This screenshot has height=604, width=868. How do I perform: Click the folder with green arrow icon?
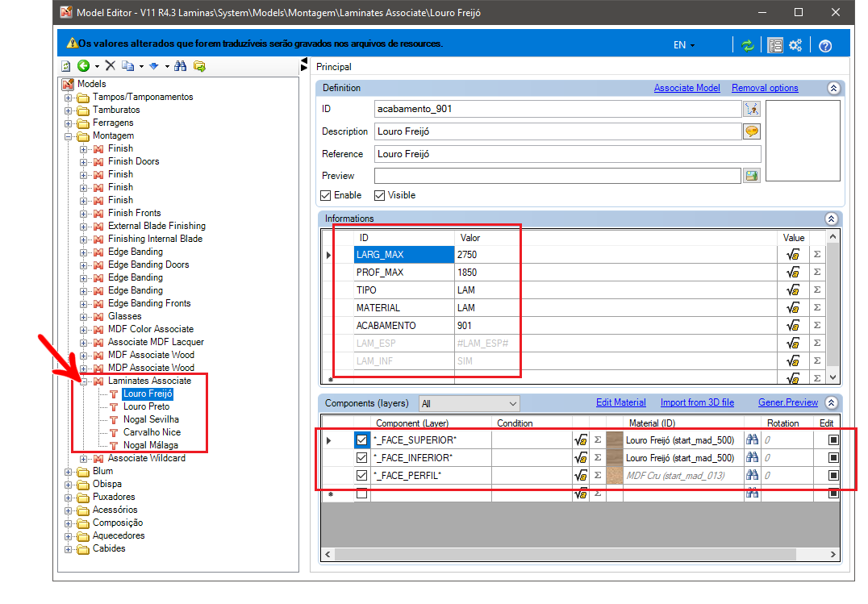(x=199, y=66)
